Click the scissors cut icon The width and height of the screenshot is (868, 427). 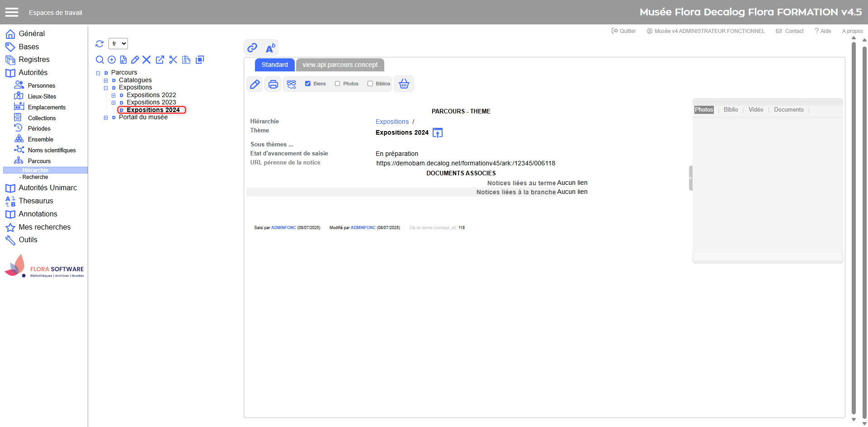[173, 60]
